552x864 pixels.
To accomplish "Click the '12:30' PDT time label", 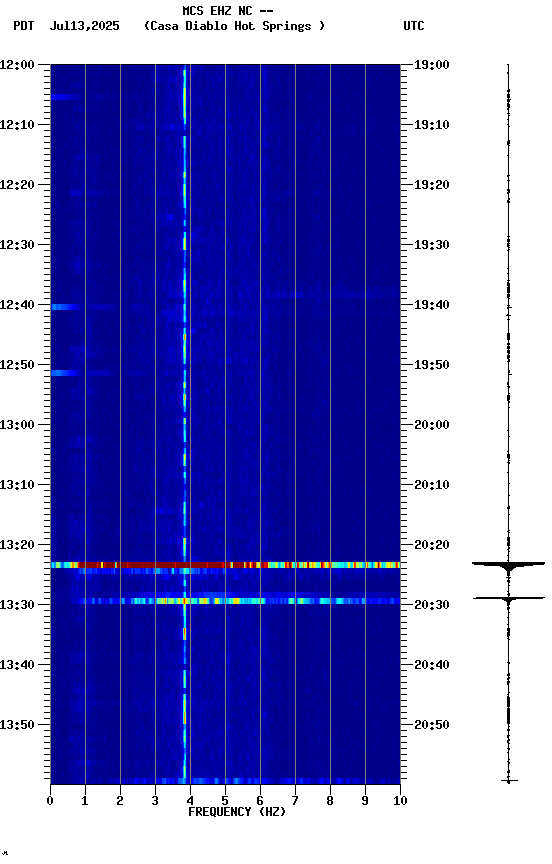I will [17, 245].
